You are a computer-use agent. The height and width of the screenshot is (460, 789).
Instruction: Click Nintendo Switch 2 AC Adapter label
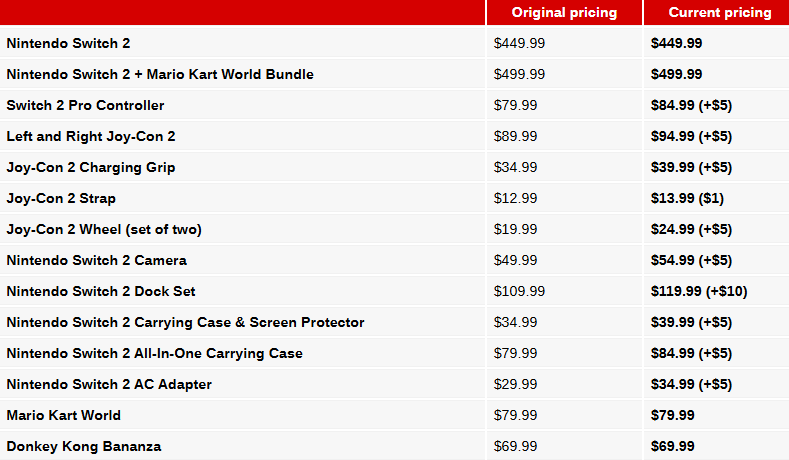(109, 385)
